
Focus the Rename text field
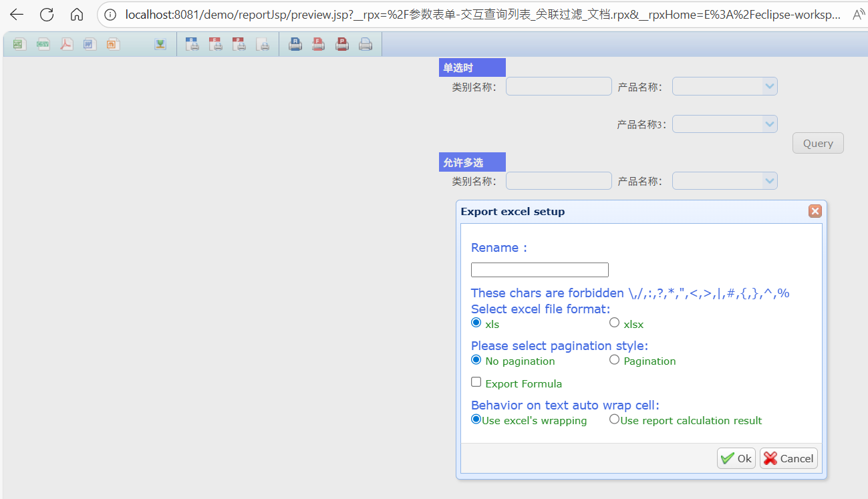pos(539,270)
